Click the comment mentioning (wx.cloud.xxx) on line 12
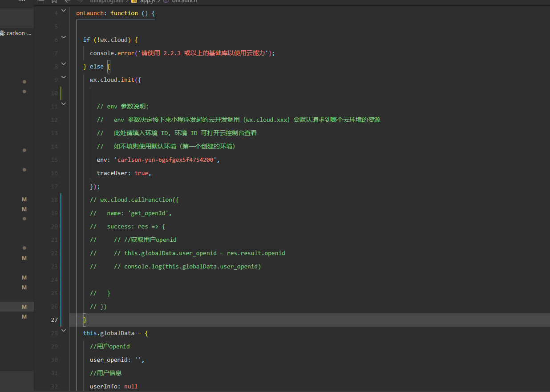The height and width of the screenshot is (392, 550). [x=239, y=120]
